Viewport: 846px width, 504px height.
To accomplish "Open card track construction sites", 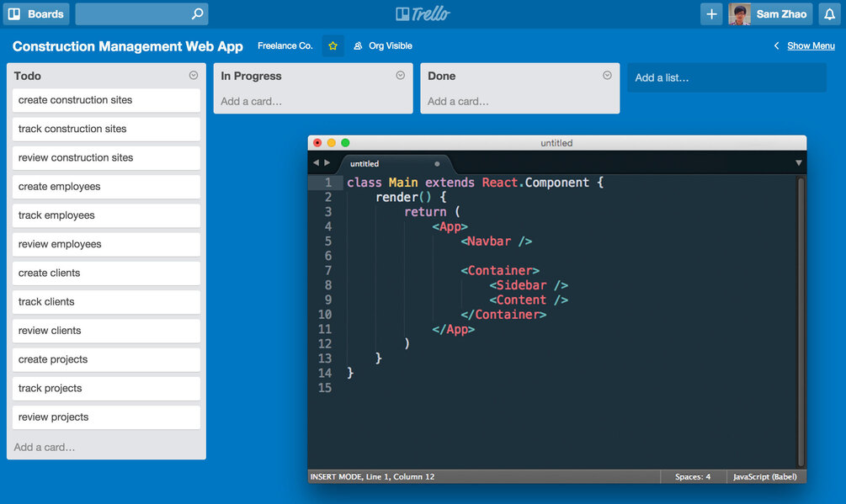I will point(106,129).
